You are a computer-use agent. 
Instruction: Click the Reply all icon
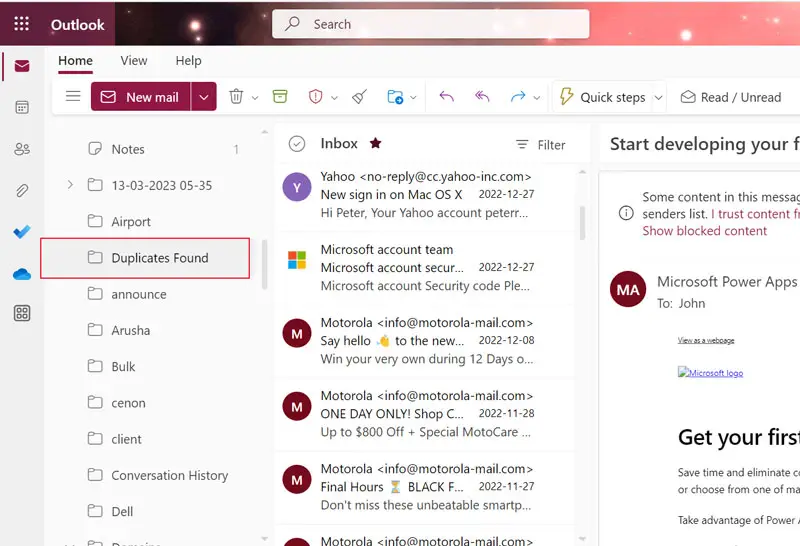point(482,96)
